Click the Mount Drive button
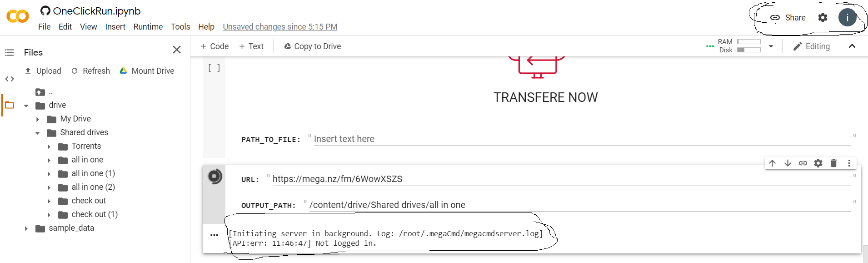 [x=147, y=71]
